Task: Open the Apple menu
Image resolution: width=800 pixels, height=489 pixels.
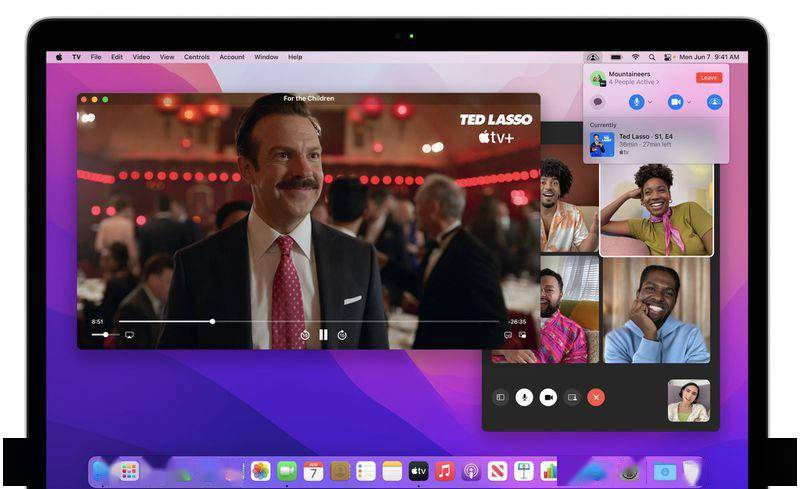Action: click(x=59, y=57)
